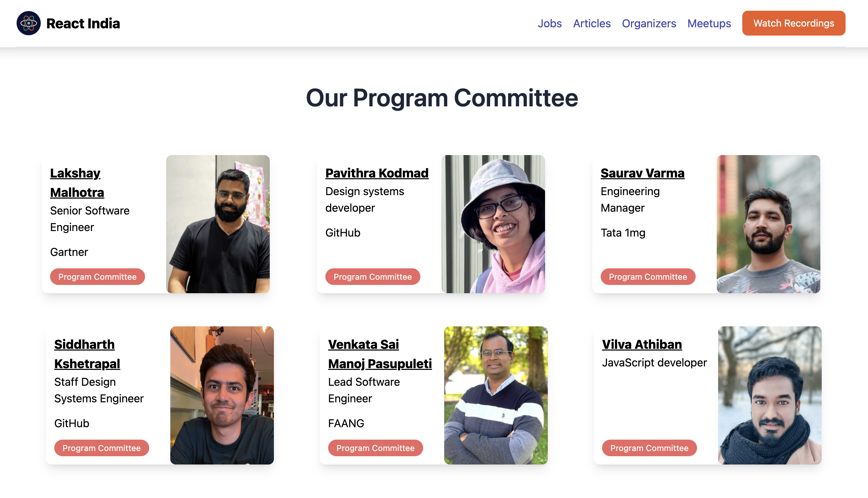
Task: Click Siddharth Kshetrapal's profile photo
Action: (x=222, y=395)
